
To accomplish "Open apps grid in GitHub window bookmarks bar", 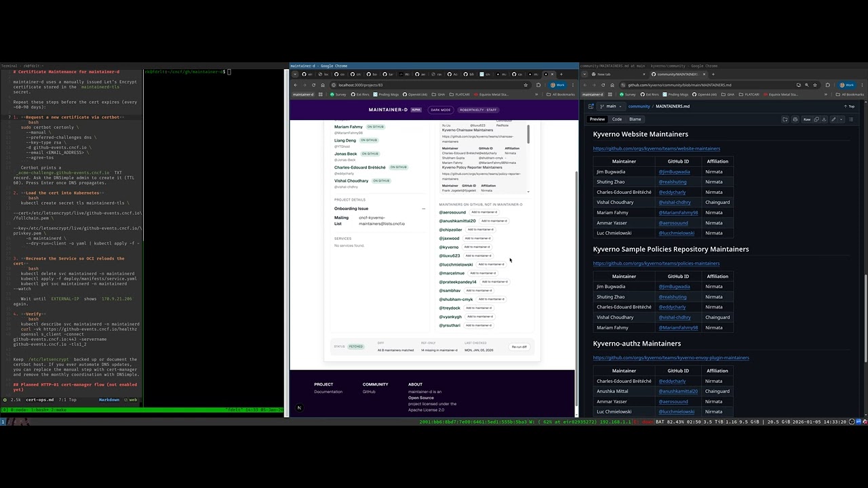I will tap(610, 94).
